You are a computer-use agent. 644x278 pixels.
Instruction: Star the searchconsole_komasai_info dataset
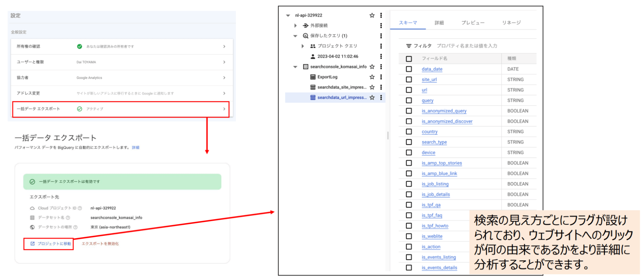click(372, 67)
